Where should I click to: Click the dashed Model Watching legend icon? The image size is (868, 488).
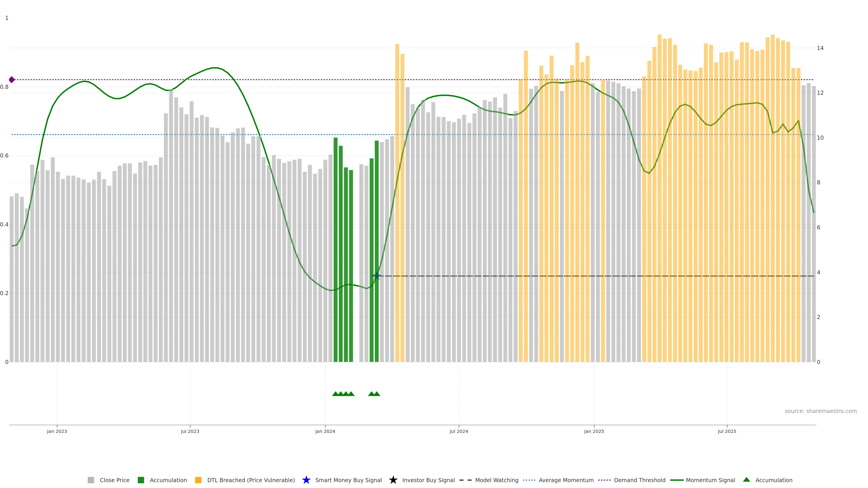click(x=465, y=480)
